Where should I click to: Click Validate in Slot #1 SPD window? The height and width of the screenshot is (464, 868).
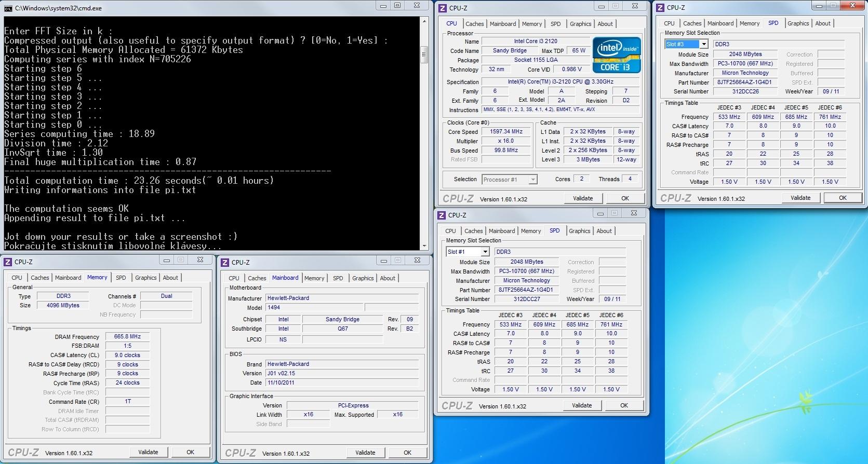point(582,405)
